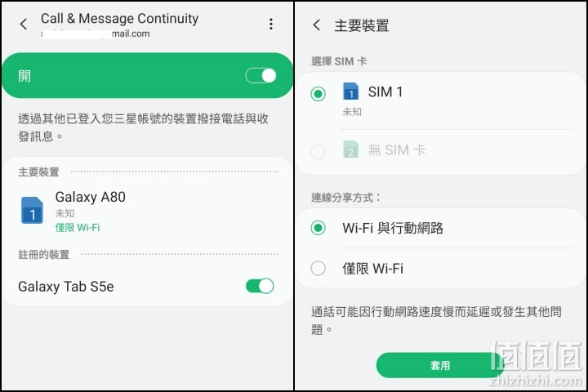Click the greyed SIM 2 card icon
The image size is (588, 392).
350,149
